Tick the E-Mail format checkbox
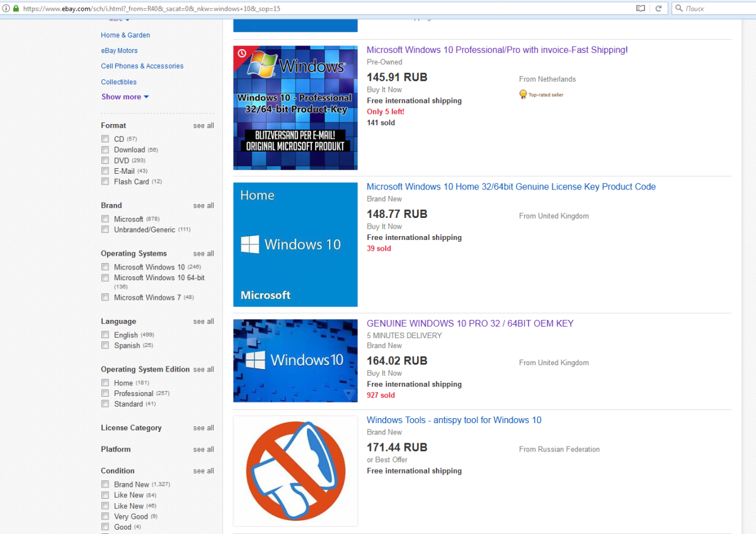 105,171
